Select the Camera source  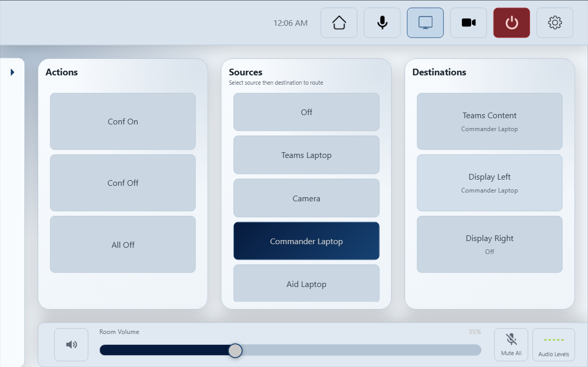pyautogui.click(x=306, y=198)
